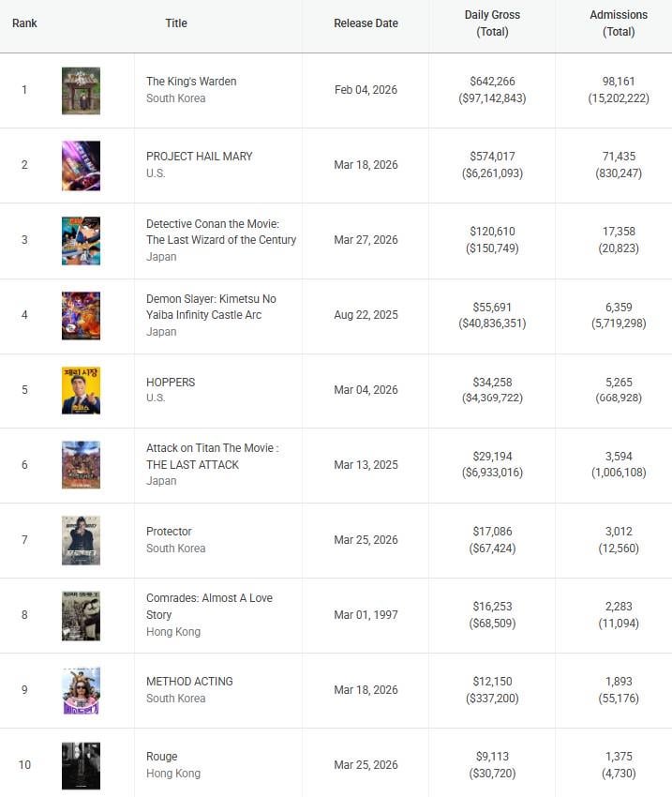Open the Protector title link
Image resolution: width=672 pixels, height=797 pixels.
(x=169, y=532)
